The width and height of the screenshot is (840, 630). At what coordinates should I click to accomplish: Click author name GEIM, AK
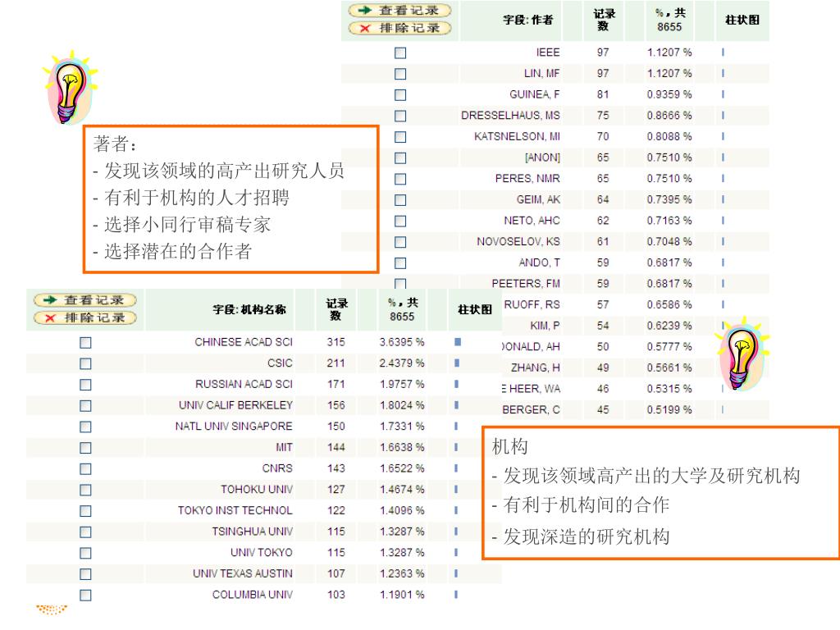(538, 200)
